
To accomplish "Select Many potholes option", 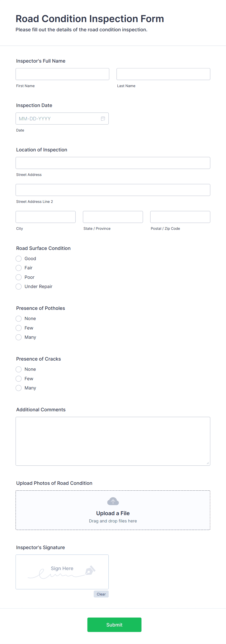I will click(18, 337).
